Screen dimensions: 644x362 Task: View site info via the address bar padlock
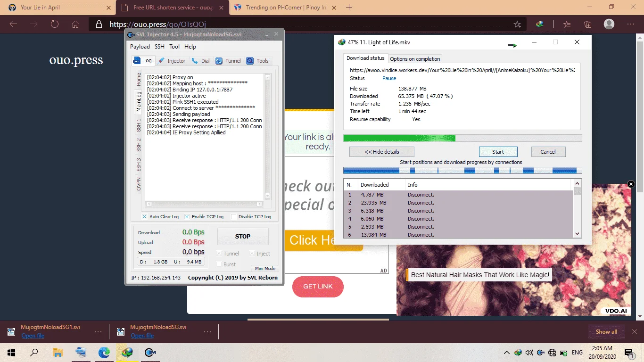[99, 24]
